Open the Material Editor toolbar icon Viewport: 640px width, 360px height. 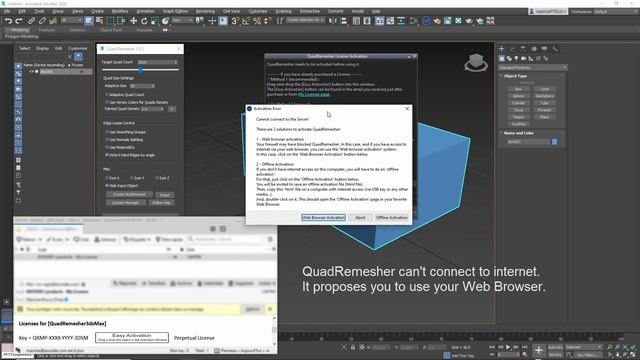[426, 21]
